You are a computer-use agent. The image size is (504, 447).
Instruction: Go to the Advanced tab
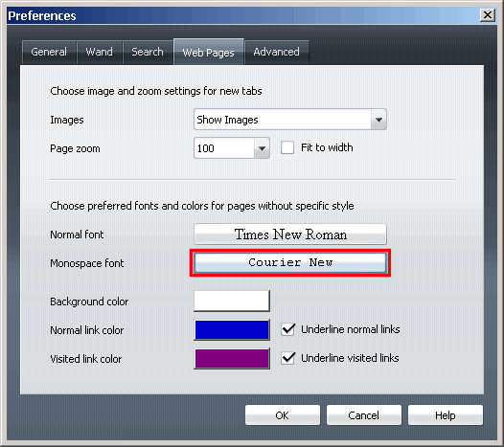point(276,52)
